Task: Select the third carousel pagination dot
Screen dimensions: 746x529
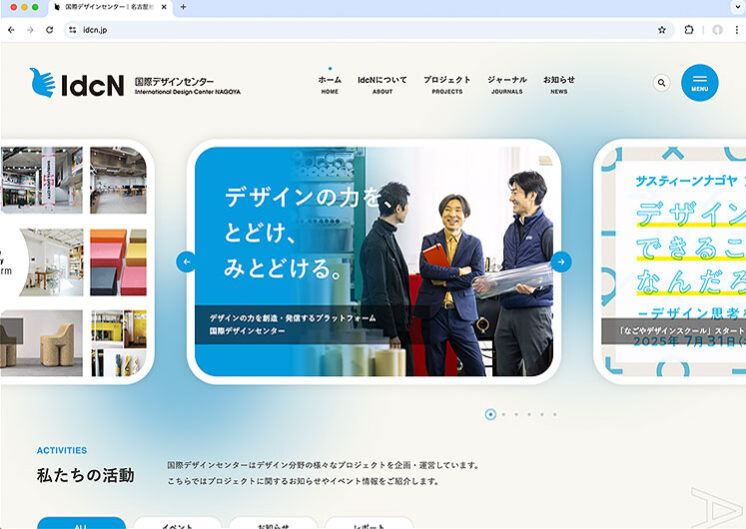Action: pos(516,414)
